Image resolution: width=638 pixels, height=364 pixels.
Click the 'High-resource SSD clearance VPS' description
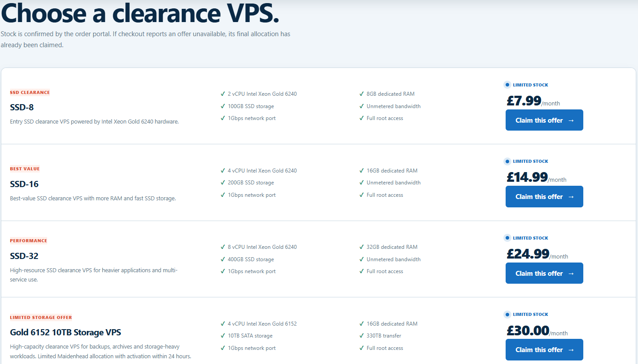pos(94,275)
